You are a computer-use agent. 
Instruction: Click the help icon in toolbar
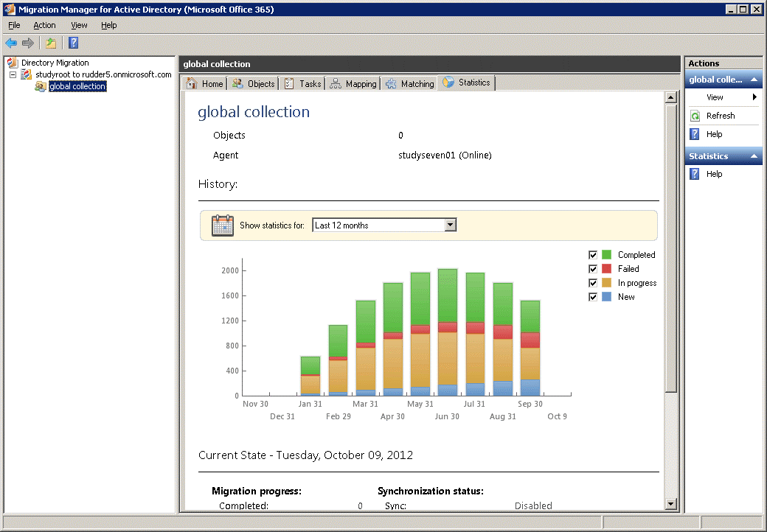coord(73,43)
